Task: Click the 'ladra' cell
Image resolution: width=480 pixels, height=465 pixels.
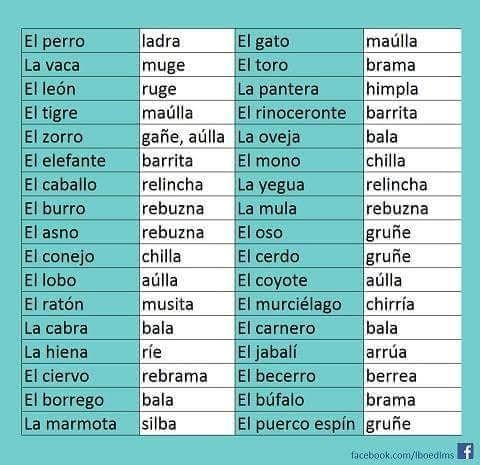Action: [187, 41]
